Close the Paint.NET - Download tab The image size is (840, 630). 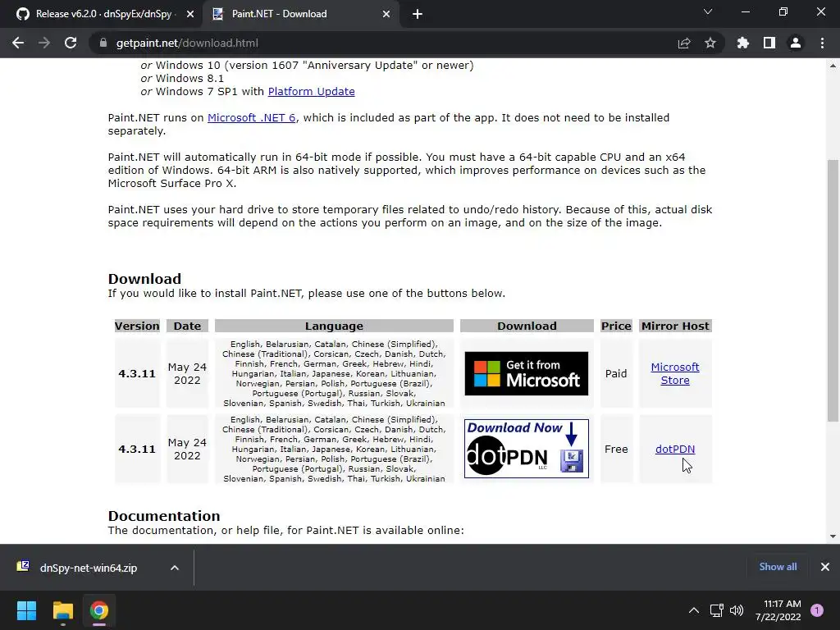click(386, 15)
